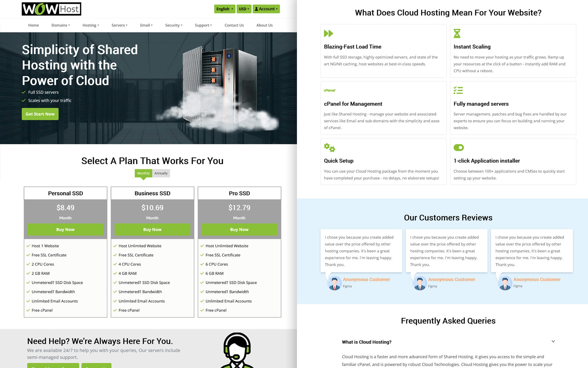Image resolution: width=588 pixels, height=368 pixels.
Task: Open the USD currency dropdown
Action: point(244,8)
